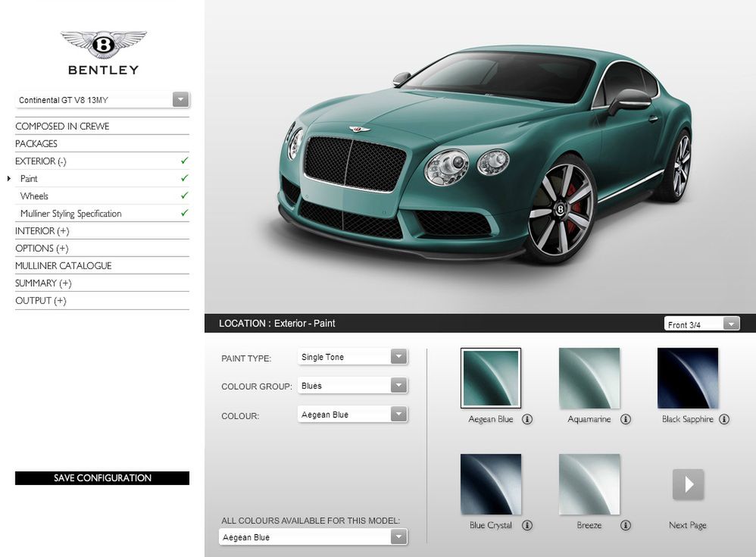The height and width of the screenshot is (557, 756).
Task: Click the Aquamarine swatch label
Action: tap(589, 419)
